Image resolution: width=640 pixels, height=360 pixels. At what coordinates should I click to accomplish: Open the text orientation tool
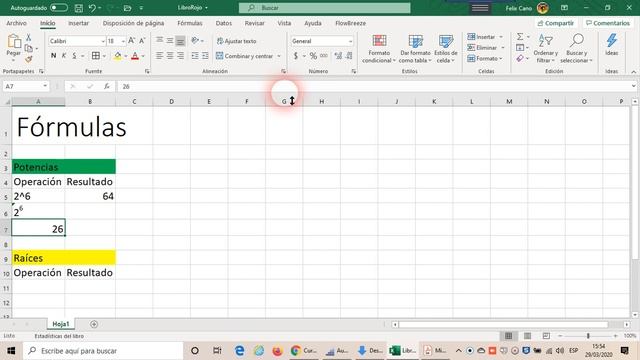click(x=195, y=40)
